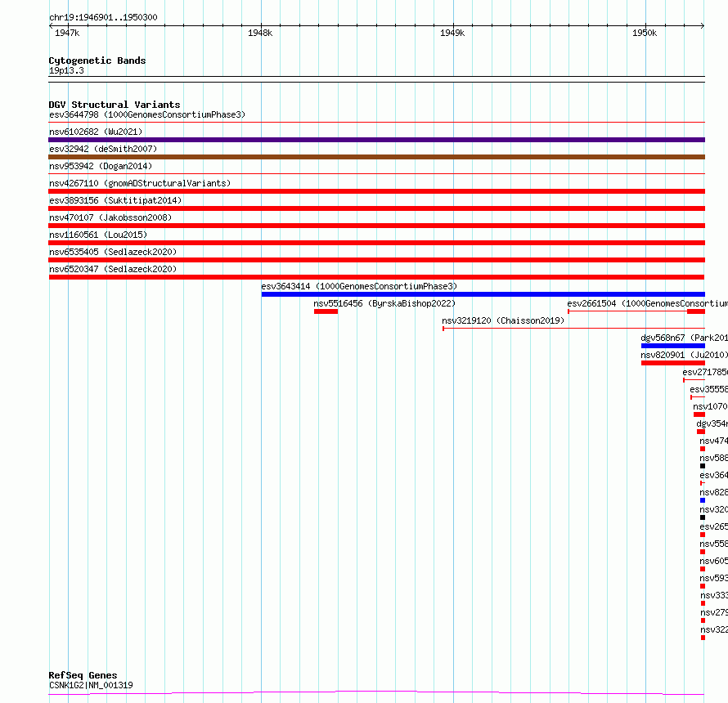Click the red bar under the dgv354 label
Viewport: 728px width, 703px height.
coord(701,432)
